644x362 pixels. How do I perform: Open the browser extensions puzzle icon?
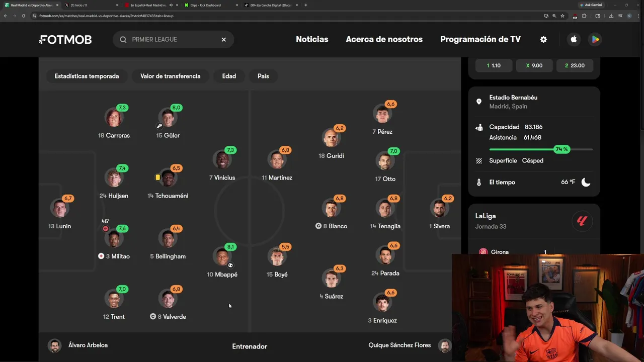click(584, 16)
